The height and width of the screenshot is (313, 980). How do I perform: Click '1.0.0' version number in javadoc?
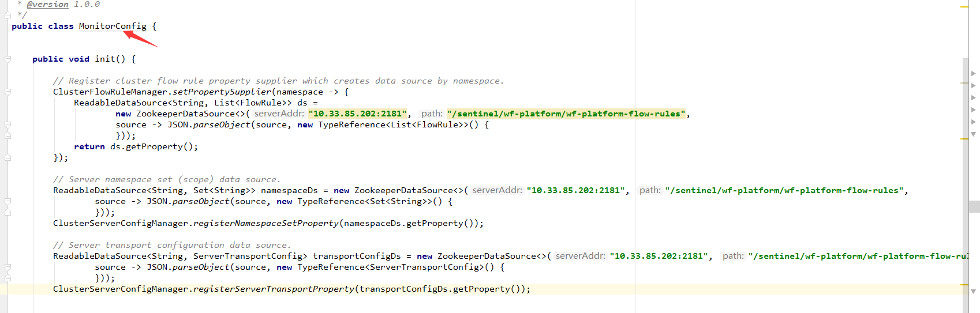87,4
